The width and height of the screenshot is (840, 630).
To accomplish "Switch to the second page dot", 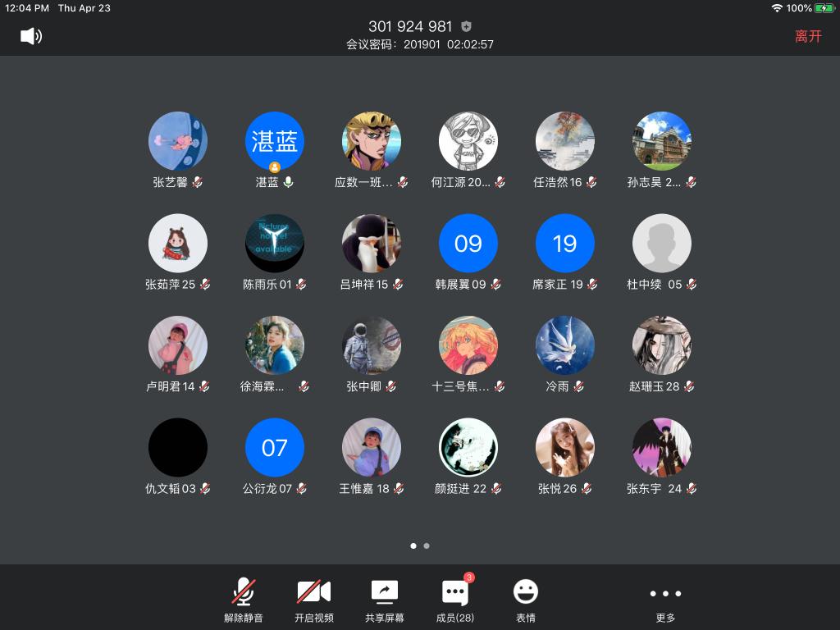I will 427,546.
